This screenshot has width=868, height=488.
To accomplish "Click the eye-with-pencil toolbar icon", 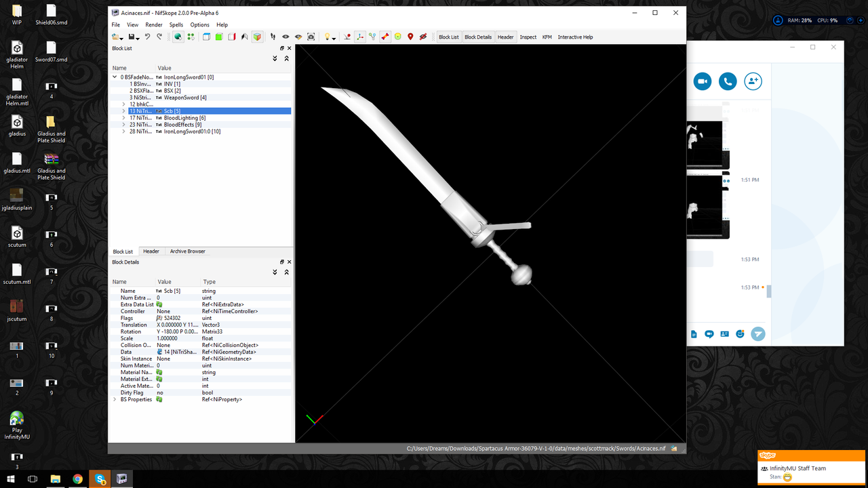I will [298, 37].
